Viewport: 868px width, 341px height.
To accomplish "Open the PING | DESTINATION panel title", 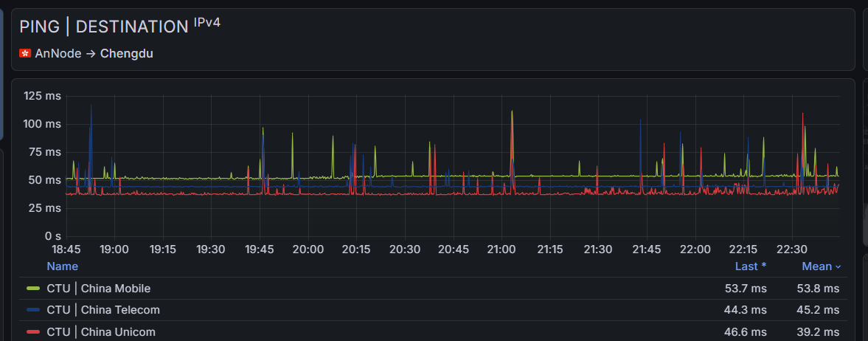I will (104, 27).
